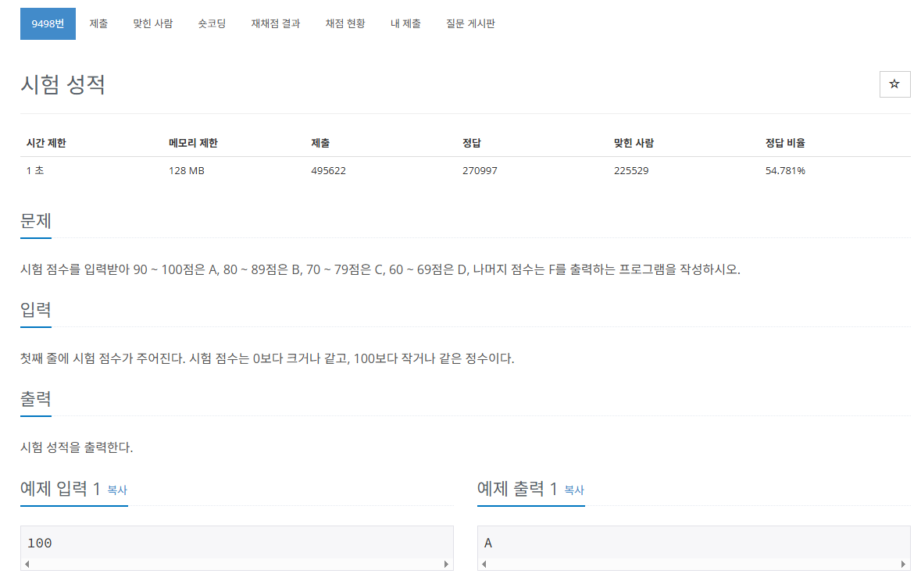Copy example input 1 via 복사 link
The height and width of the screenshot is (588, 921).
click(x=117, y=490)
